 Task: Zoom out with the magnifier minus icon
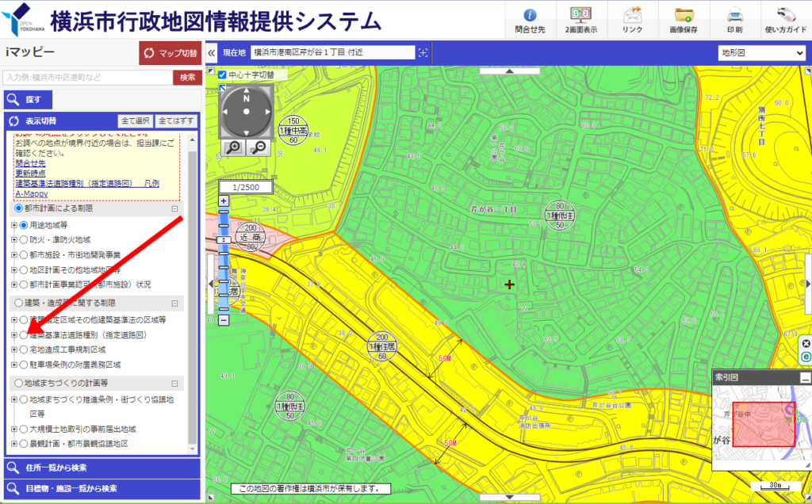click(258, 148)
